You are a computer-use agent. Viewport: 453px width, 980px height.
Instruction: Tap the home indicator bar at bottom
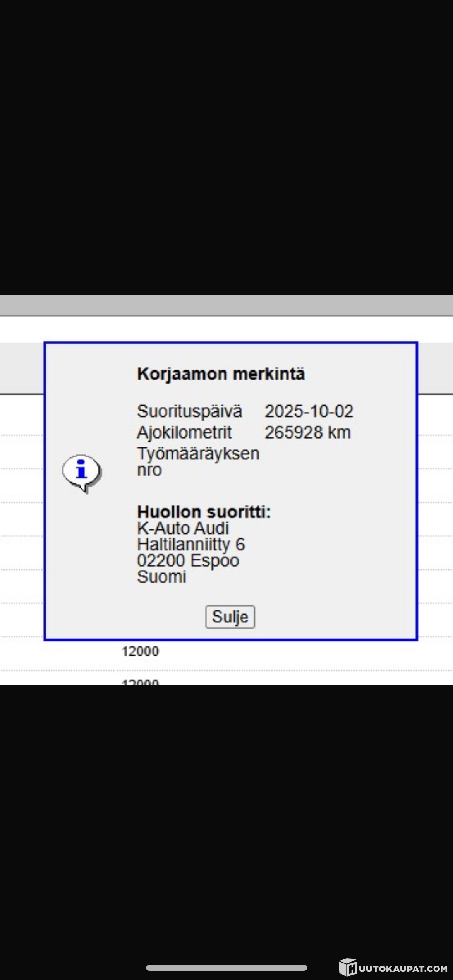[x=226, y=968]
